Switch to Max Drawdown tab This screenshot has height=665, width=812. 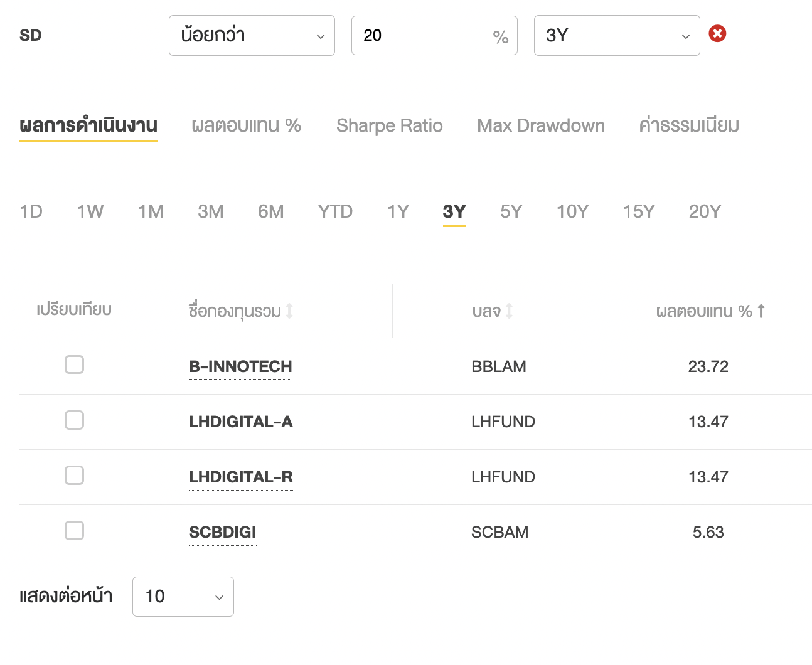pos(541,125)
